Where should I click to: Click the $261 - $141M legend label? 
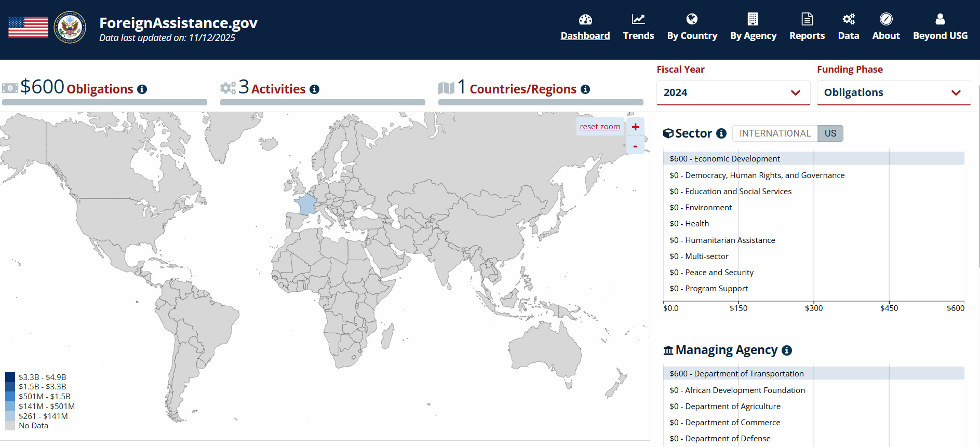tap(43, 416)
